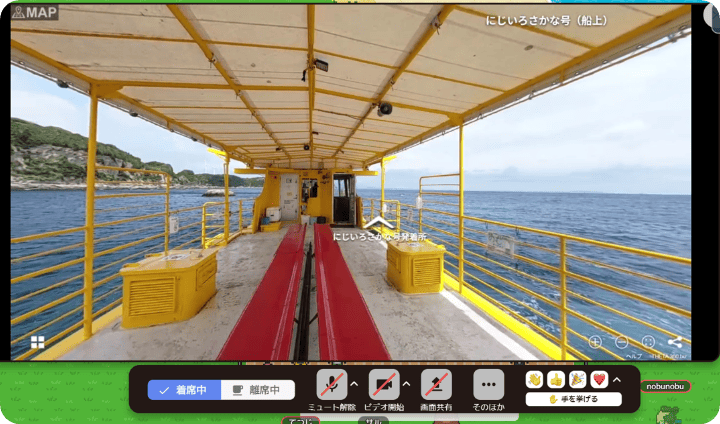Click the nobunobu name tag

click(x=665, y=386)
